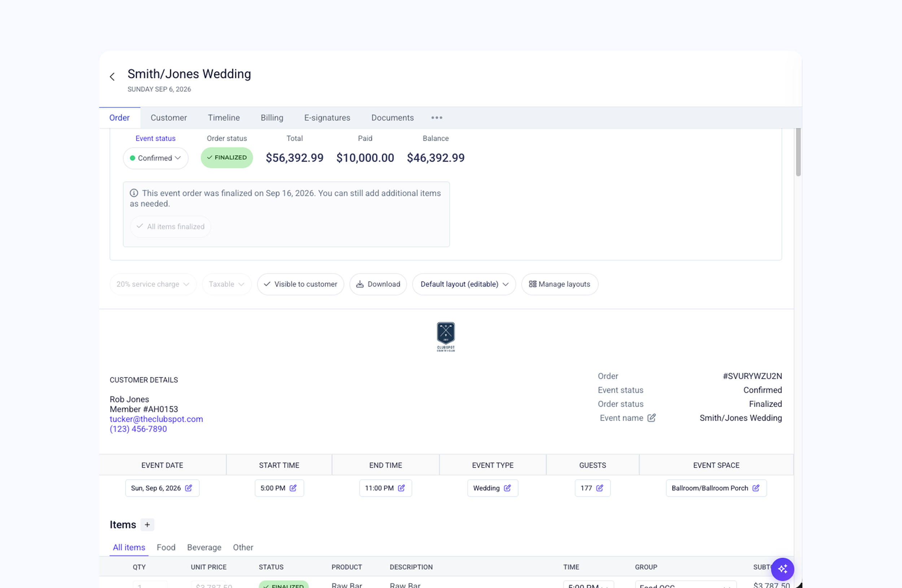The image size is (902, 588).
Task: Open the Default layout (editable) dropdown
Action: [464, 284]
